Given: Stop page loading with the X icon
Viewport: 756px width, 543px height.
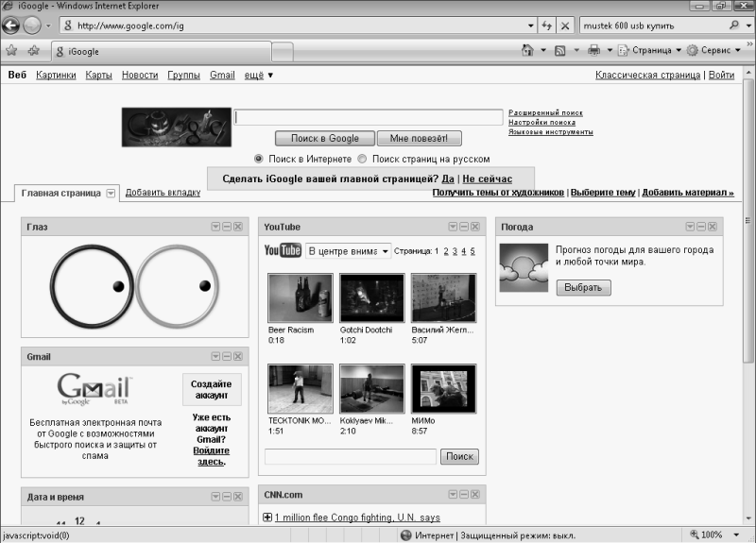Looking at the screenshot, I should point(565,25).
